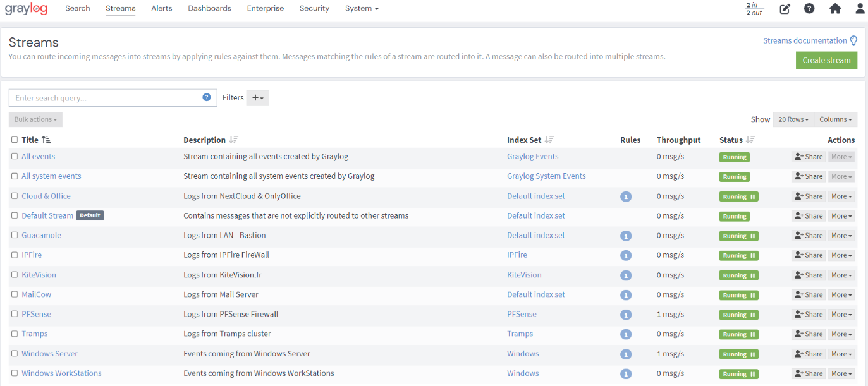Click search query help icon

[207, 97]
